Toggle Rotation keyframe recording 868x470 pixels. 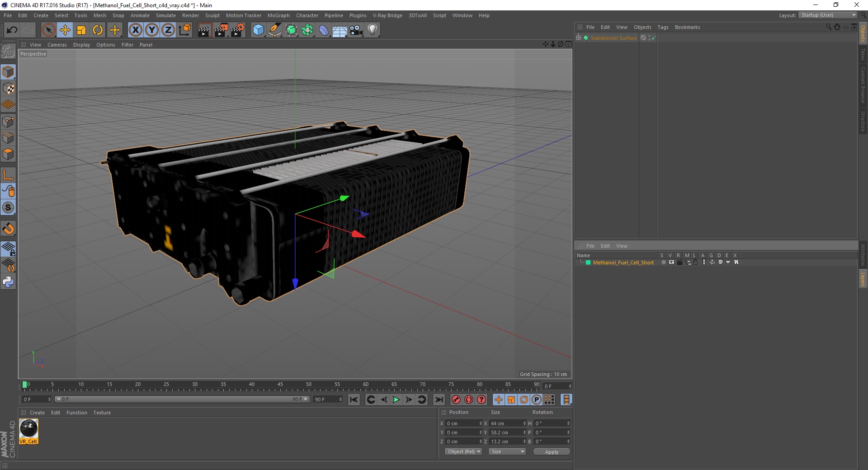coord(524,399)
